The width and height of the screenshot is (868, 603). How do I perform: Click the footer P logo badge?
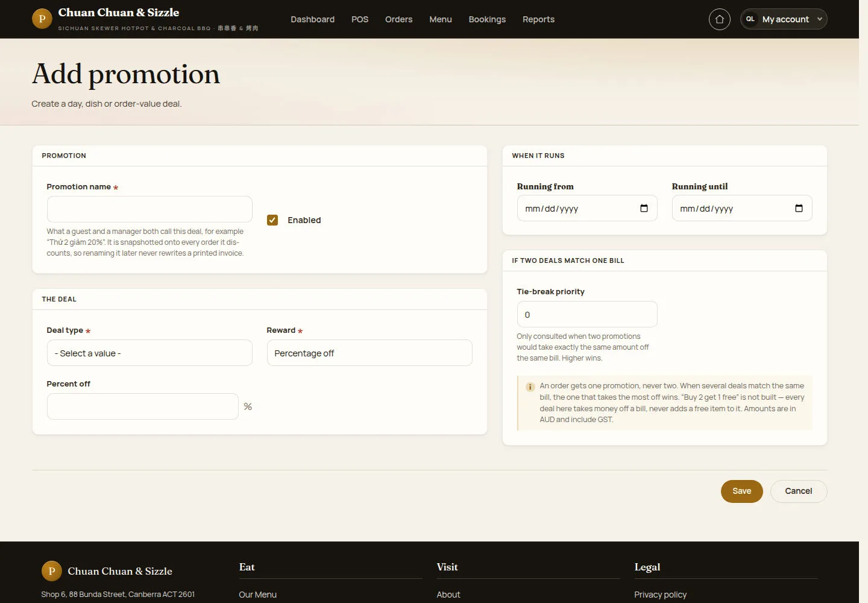[51, 570]
